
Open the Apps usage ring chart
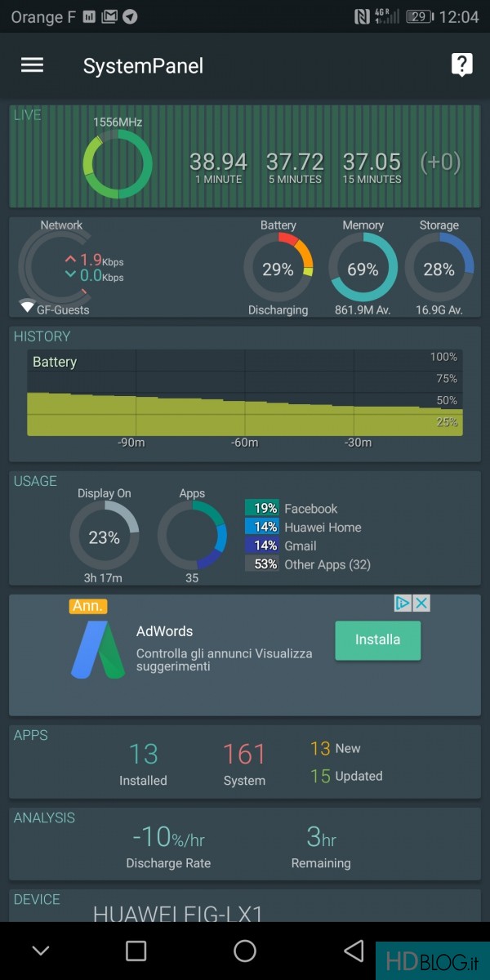192,536
